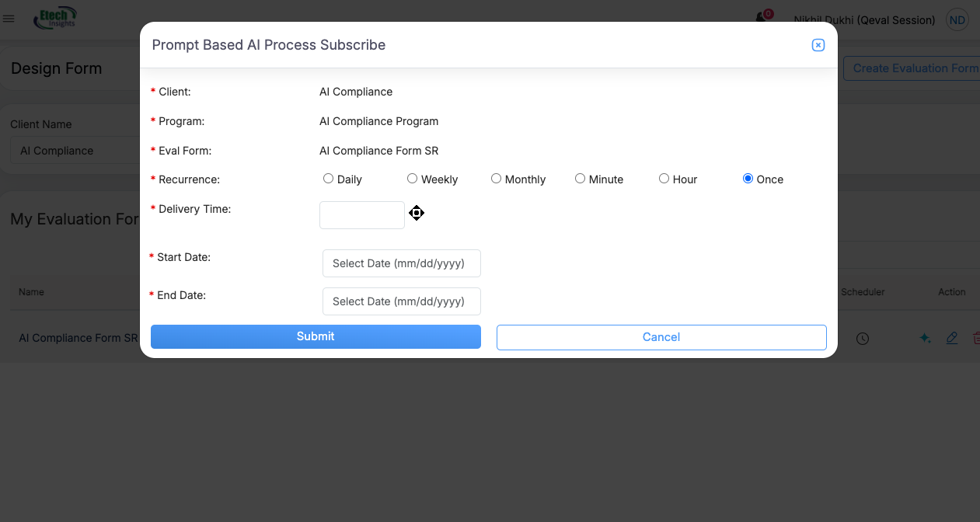Select the Weekly recurrence option
Image resolution: width=980 pixels, height=522 pixels.
[x=412, y=179]
